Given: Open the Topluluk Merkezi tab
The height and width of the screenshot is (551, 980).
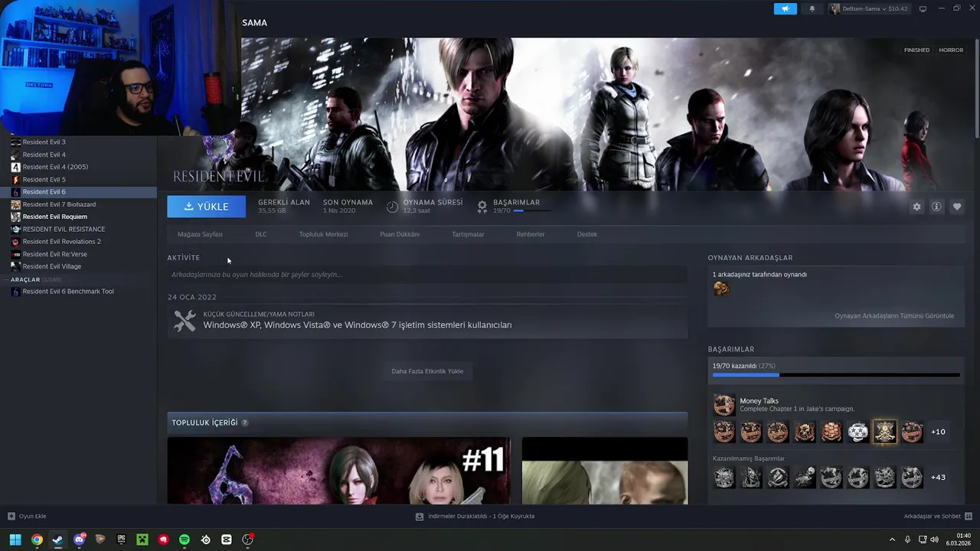Looking at the screenshot, I should (323, 234).
